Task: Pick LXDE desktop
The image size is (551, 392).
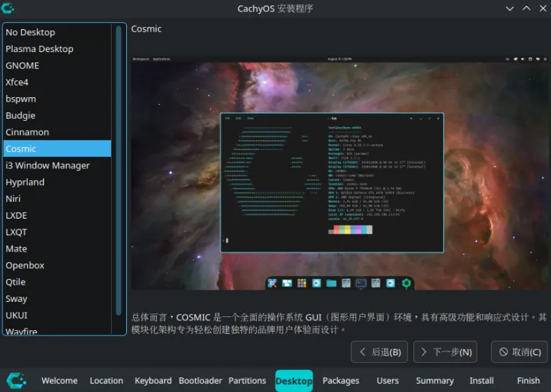Action: tap(58, 215)
